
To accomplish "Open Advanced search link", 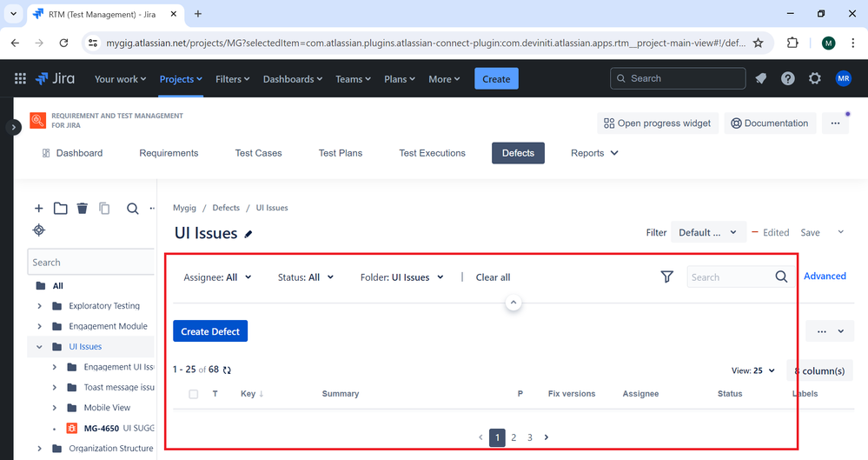I will (825, 276).
